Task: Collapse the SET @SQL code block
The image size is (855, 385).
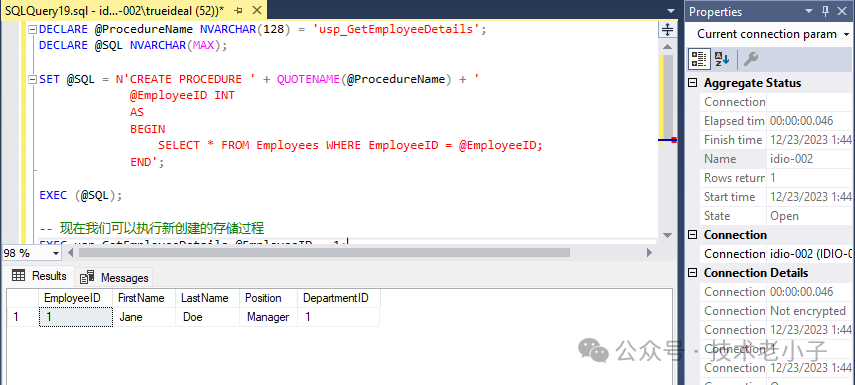Action: click(x=33, y=79)
